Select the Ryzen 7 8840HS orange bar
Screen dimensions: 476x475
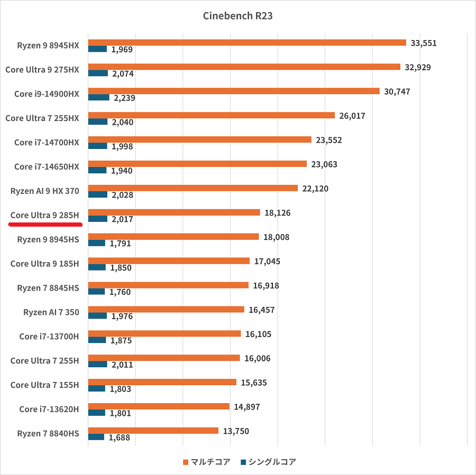[153, 431]
